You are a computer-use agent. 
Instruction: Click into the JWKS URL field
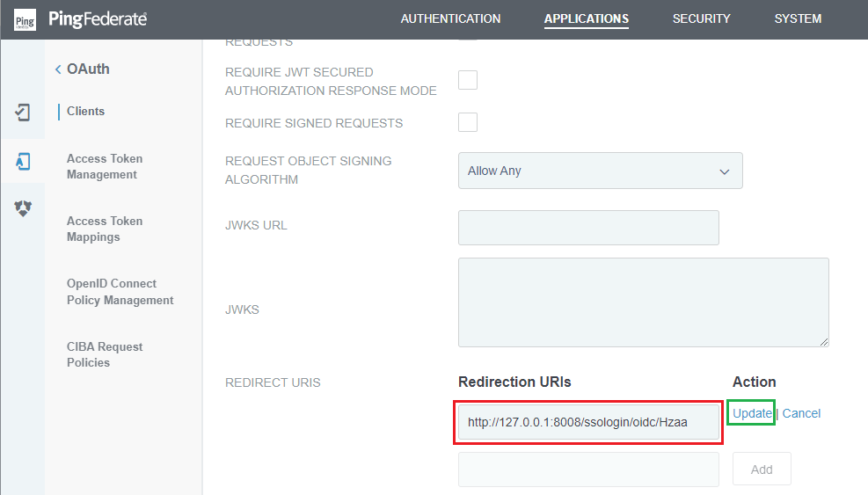(588, 228)
